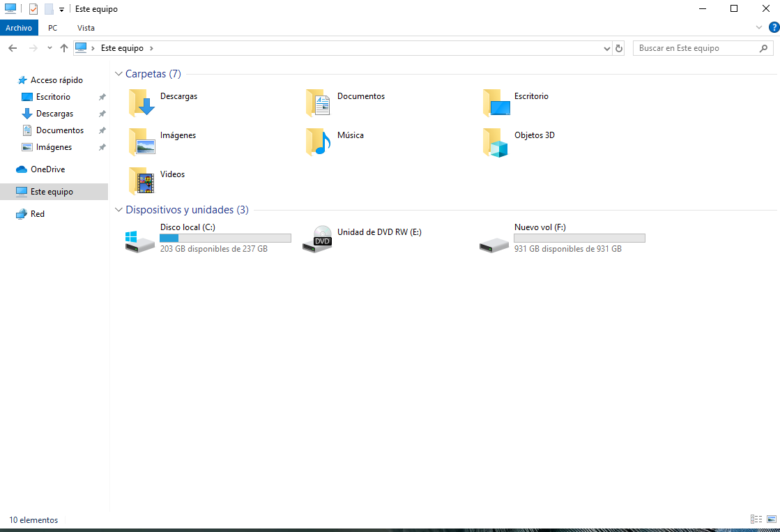Click the refresh button beside address bar

(619, 48)
